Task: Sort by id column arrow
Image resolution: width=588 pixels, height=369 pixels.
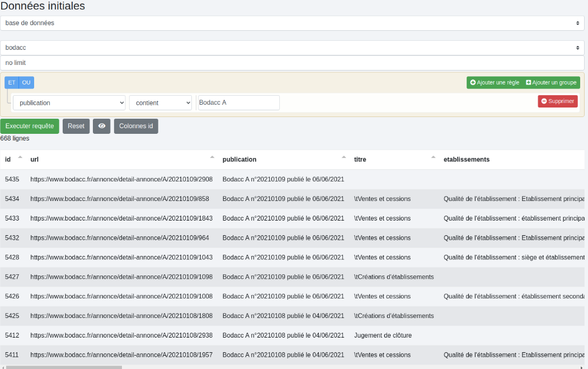Action: [x=20, y=158]
